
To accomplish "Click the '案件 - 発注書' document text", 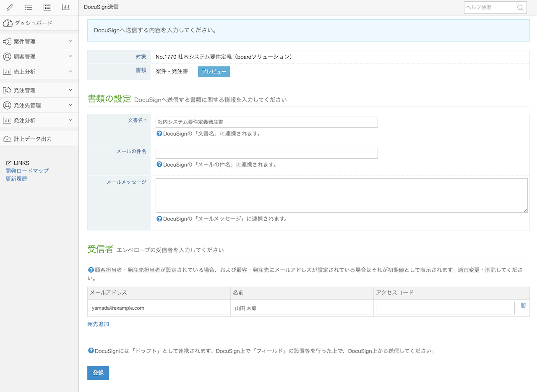I will pos(172,72).
